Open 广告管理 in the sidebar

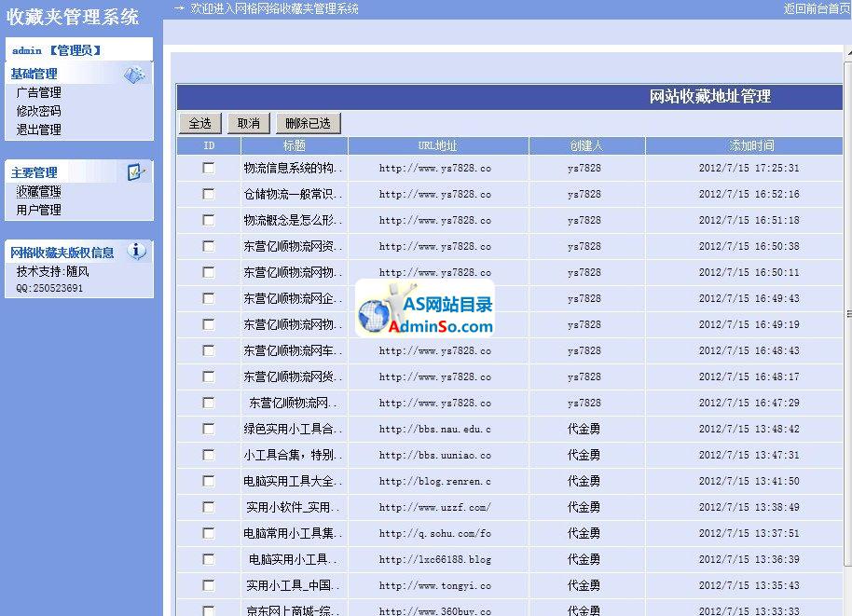tap(38, 92)
